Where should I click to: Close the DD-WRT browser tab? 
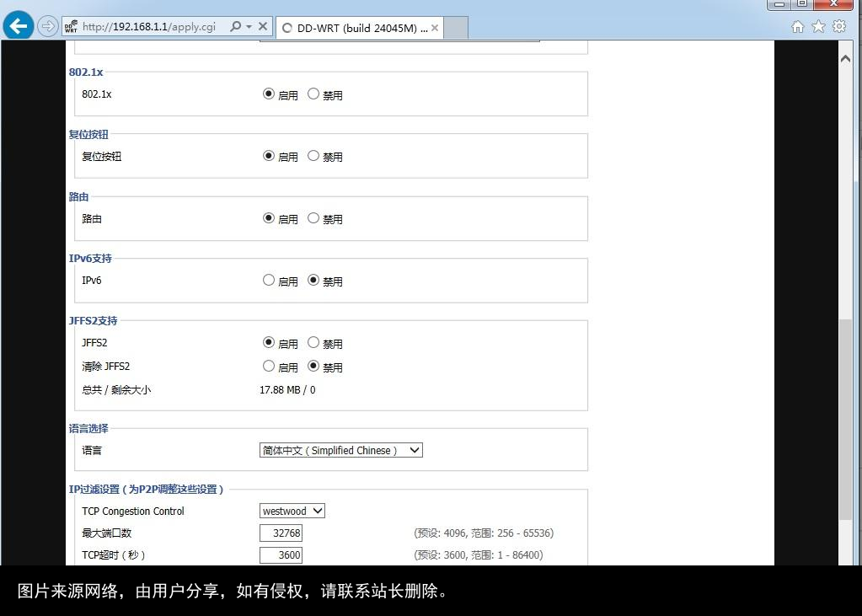pos(434,27)
